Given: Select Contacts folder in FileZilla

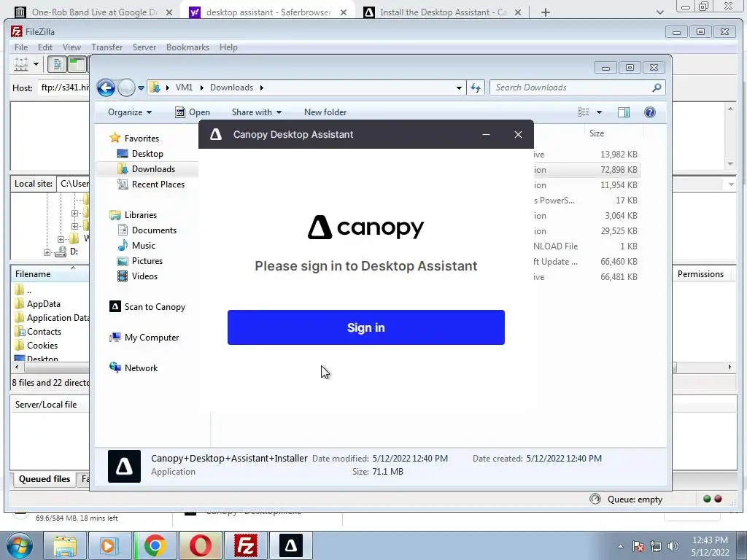Looking at the screenshot, I should (x=39, y=332).
